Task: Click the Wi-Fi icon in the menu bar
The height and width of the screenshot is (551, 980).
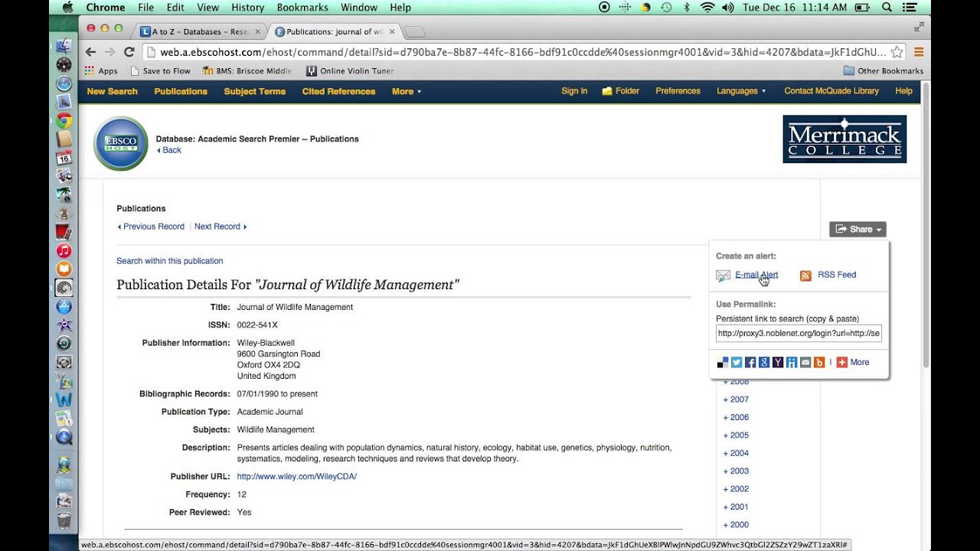Action: [707, 7]
